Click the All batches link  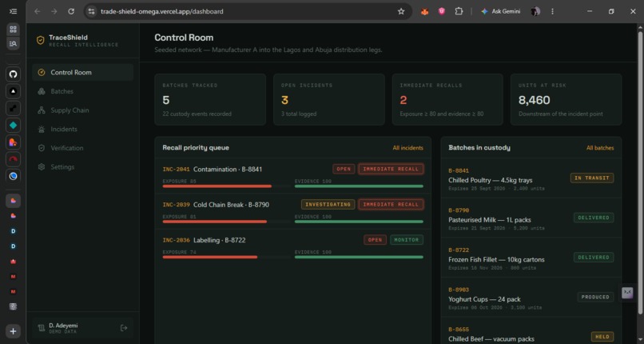600,148
